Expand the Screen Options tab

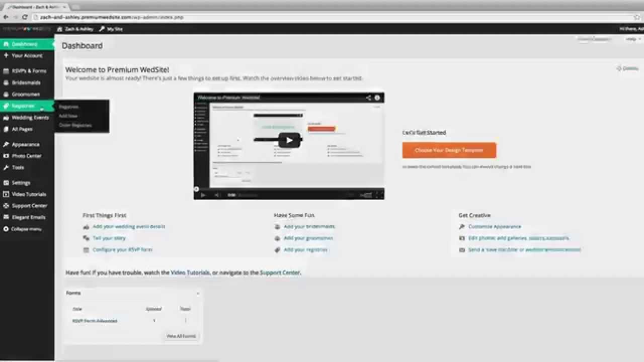tap(595, 39)
